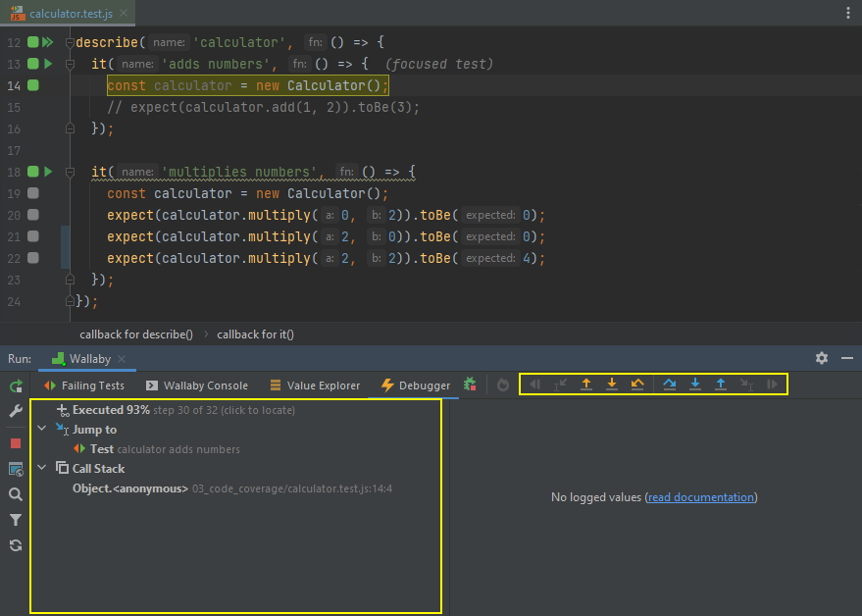Click the gray run-back-to-start debugger arrow
The height and width of the screenshot is (616, 862).
tap(534, 384)
